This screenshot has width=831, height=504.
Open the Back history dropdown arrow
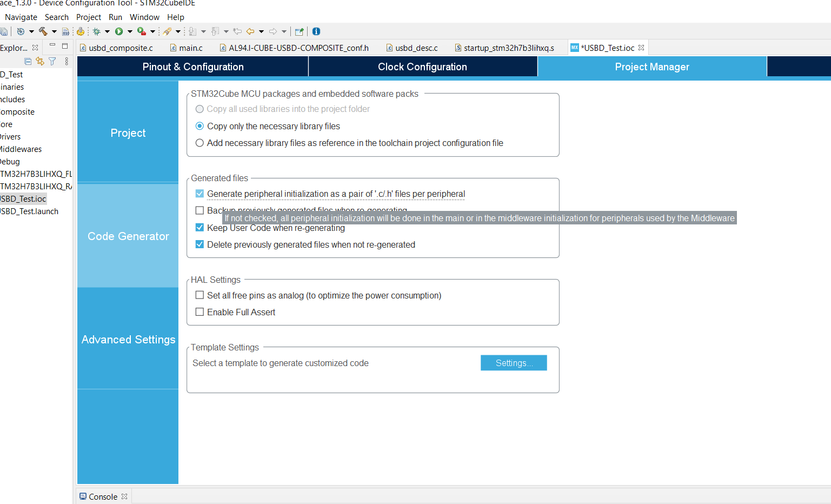[x=261, y=31]
